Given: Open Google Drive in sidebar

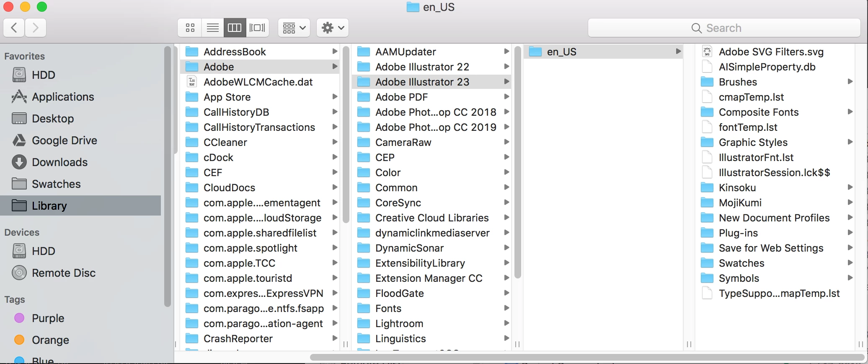Looking at the screenshot, I should coord(80,140).
